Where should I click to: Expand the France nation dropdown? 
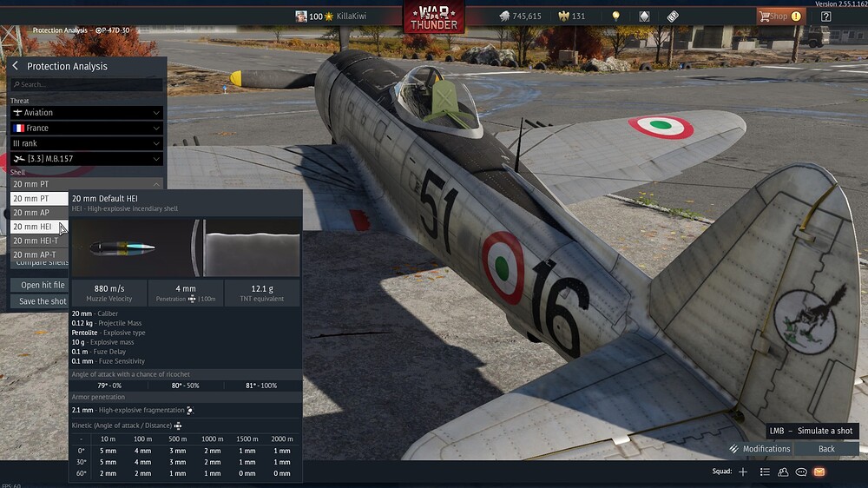pos(86,128)
